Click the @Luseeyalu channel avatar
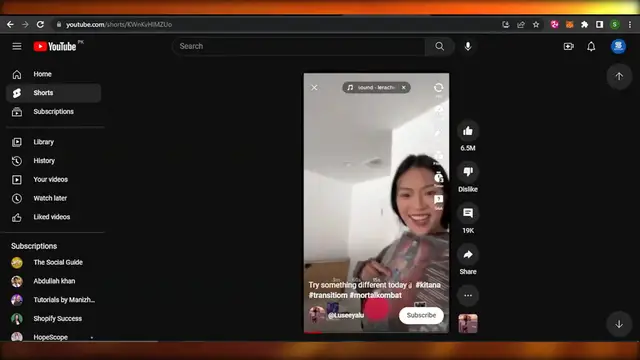Screen dimensions: 640x360 pyautogui.click(x=317, y=315)
